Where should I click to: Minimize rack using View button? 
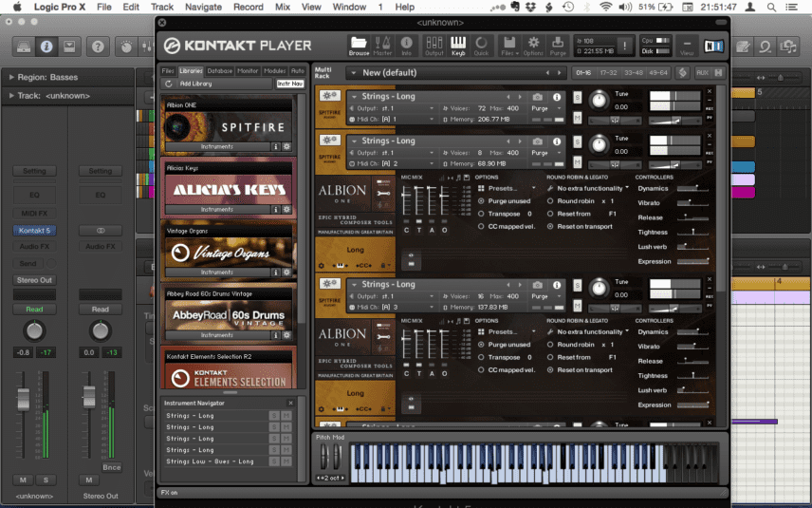(x=687, y=47)
